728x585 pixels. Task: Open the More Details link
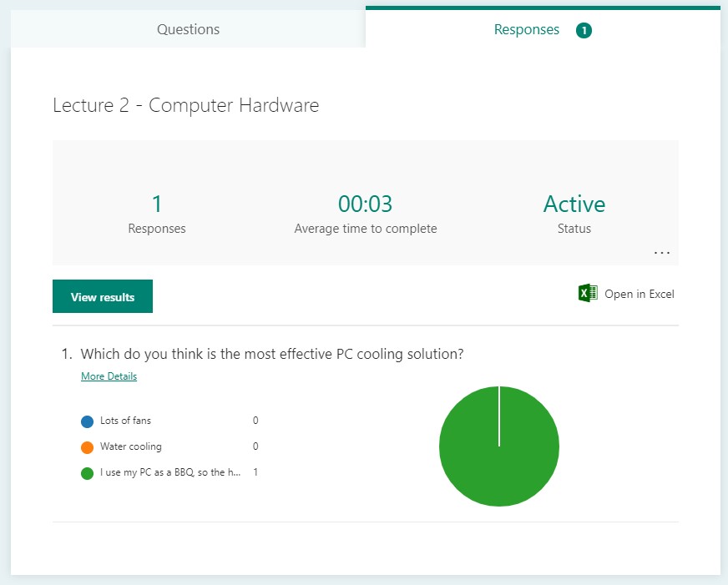pyautogui.click(x=109, y=376)
